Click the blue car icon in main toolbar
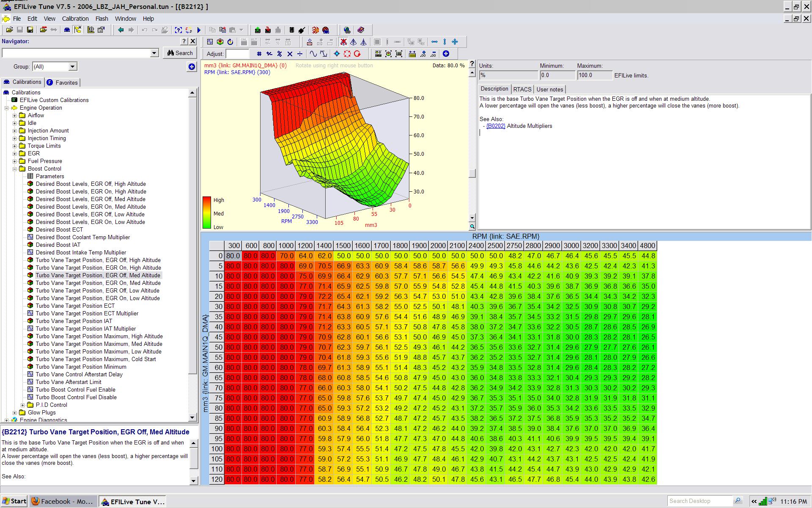Viewport: 812px width, 508px height. (x=67, y=30)
